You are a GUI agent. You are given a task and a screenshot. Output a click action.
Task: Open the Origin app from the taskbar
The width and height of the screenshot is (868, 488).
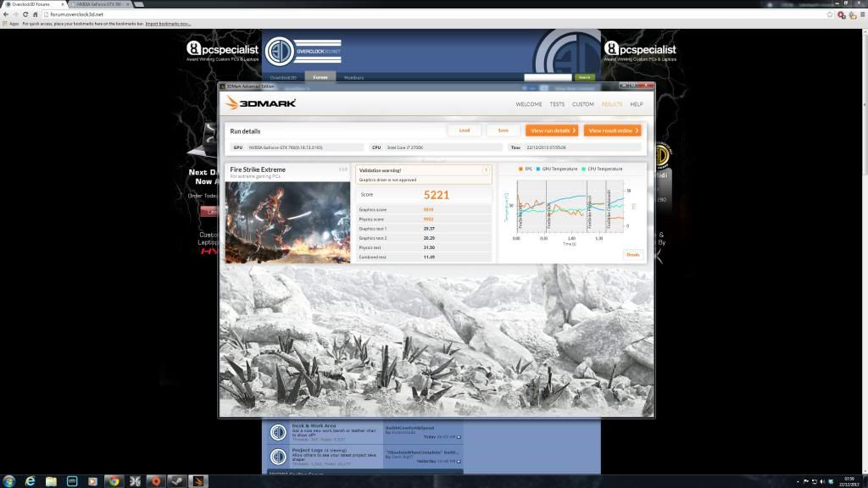click(x=156, y=481)
